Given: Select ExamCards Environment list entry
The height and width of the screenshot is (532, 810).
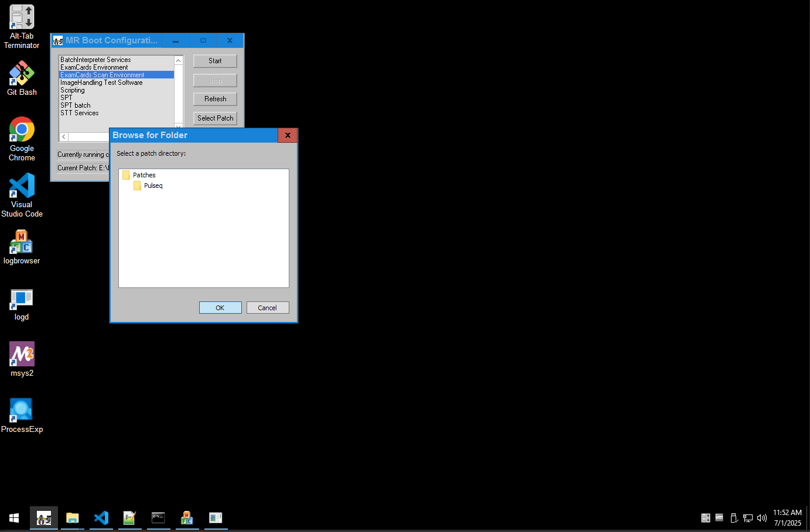Looking at the screenshot, I should (117, 67).
